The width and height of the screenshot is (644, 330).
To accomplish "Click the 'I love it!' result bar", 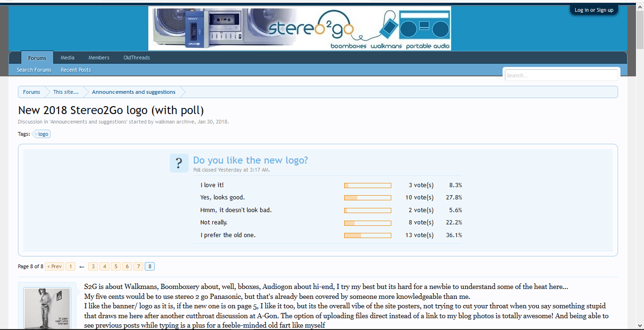I will (x=368, y=186).
